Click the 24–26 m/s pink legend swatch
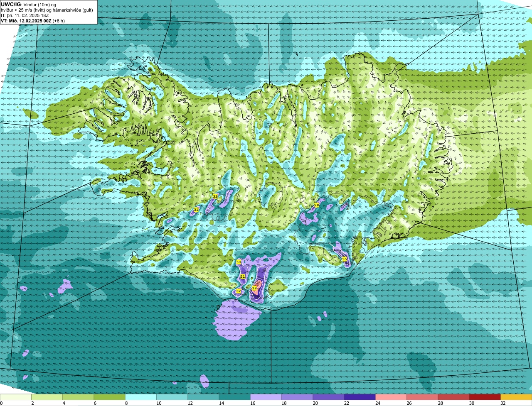Viewport: 532px width, 406px height. click(x=391, y=397)
